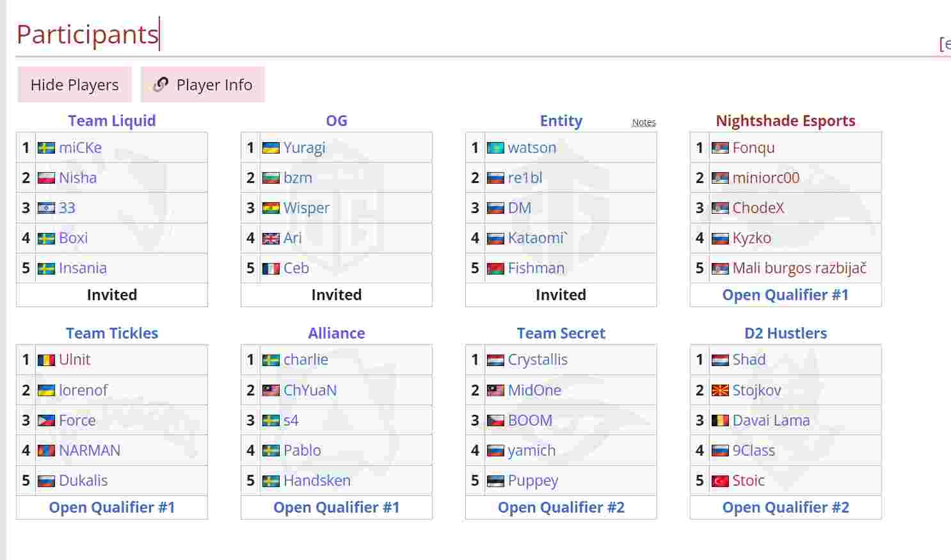Click the Estonian flag beside Puppey
Image resolution: width=951 pixels, height=560 pixels.
point(495,481)
